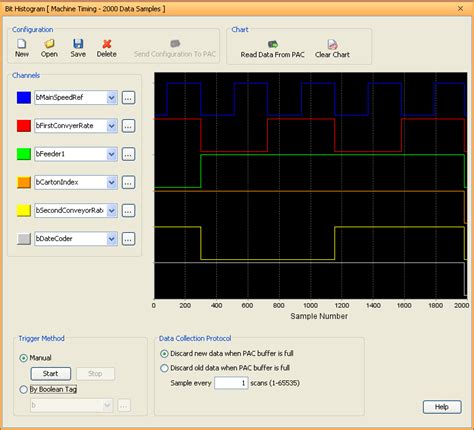Click the yellow bSecondConveyorRate color swatch

click(24, 211)
